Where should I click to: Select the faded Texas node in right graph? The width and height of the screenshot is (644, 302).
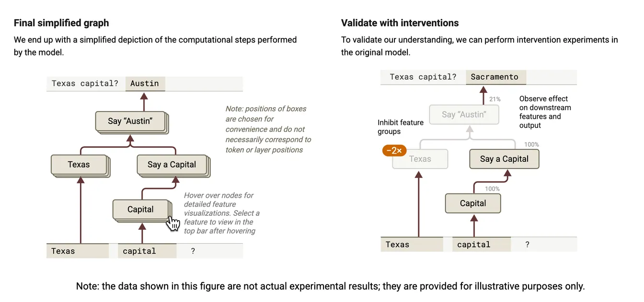(x=420, y=159)
